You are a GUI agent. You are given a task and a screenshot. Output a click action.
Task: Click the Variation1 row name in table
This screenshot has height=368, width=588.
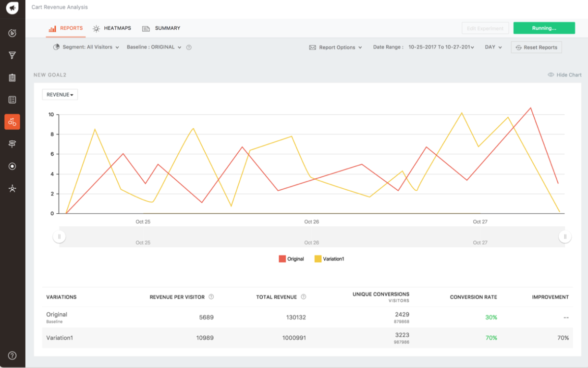coord(60,338)
